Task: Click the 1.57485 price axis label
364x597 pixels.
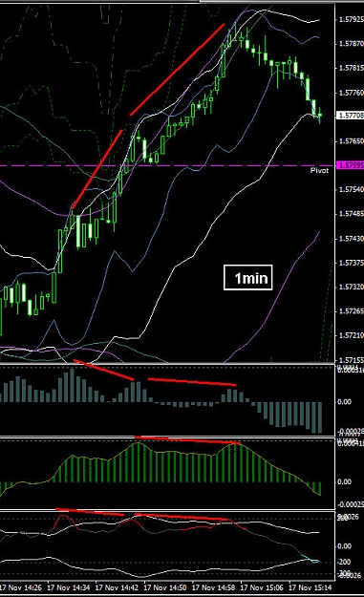Action: tap(351, 214)
